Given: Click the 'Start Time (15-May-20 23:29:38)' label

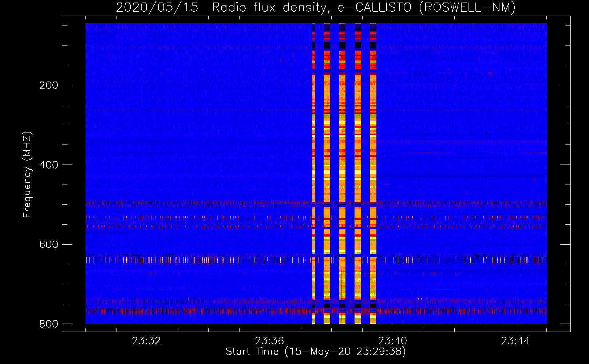Looking at the screenshot, I should [x=316, y=352].
